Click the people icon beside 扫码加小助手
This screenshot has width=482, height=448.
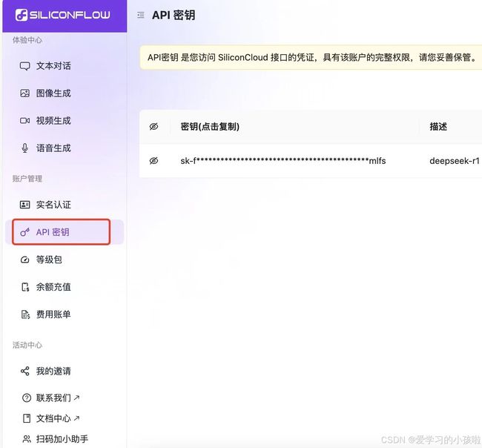pos(27,439)
